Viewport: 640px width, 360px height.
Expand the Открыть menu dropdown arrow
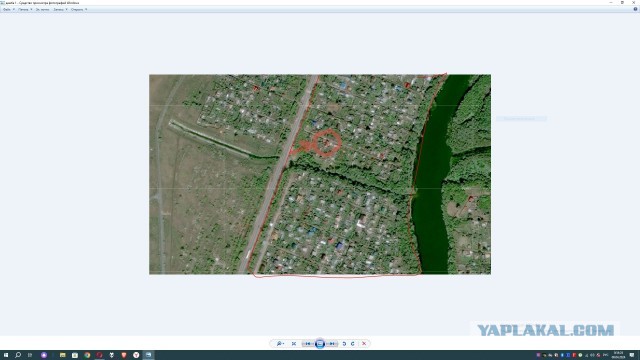click(86, 9)
